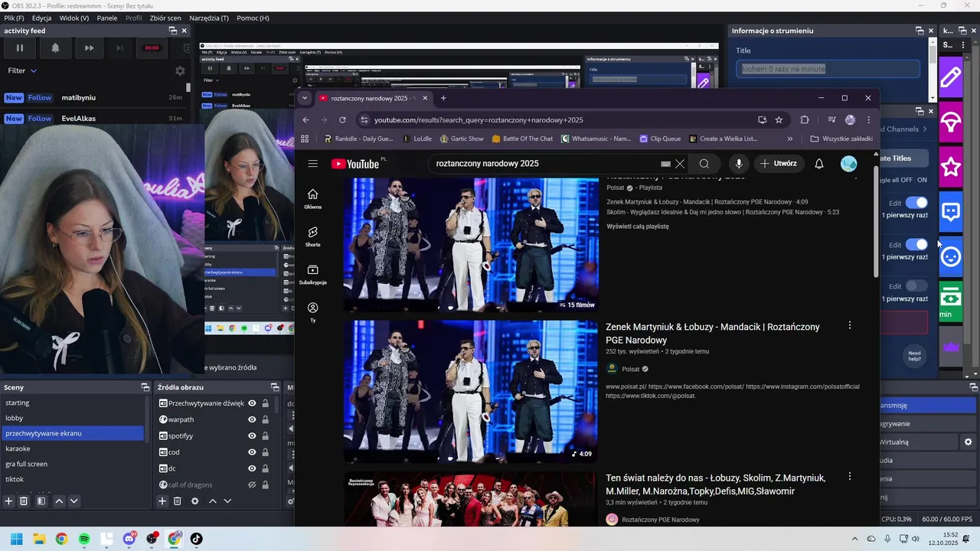The height and width of the screenshot is (551, 980).
Task: Move scene up in Sceny panel
Action: (59, 501)
